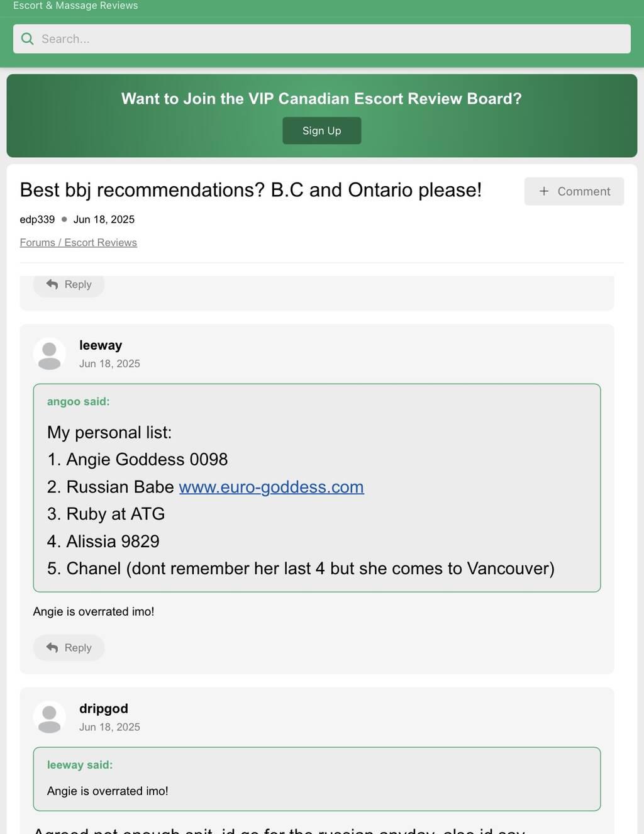Click the reply arrow icon below leeway's comment

coord(52,648)
